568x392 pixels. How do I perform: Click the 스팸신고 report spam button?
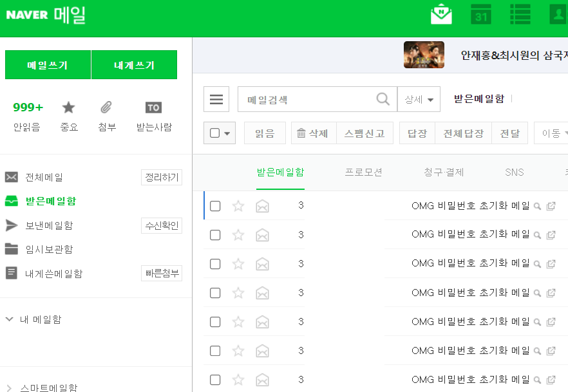click(x=364, y=133)
